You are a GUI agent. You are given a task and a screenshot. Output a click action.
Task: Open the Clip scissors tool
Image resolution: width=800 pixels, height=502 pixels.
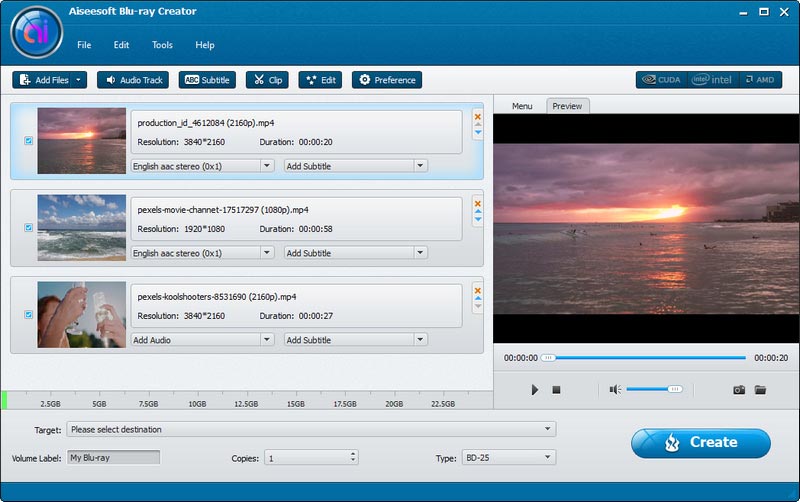(267, 80)
